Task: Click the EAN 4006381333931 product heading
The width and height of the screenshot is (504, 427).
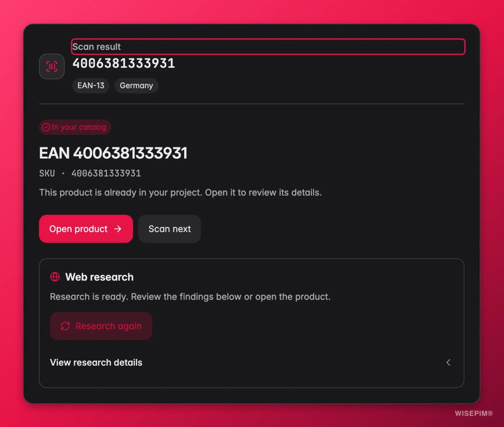Action: [x=113, y=153]
